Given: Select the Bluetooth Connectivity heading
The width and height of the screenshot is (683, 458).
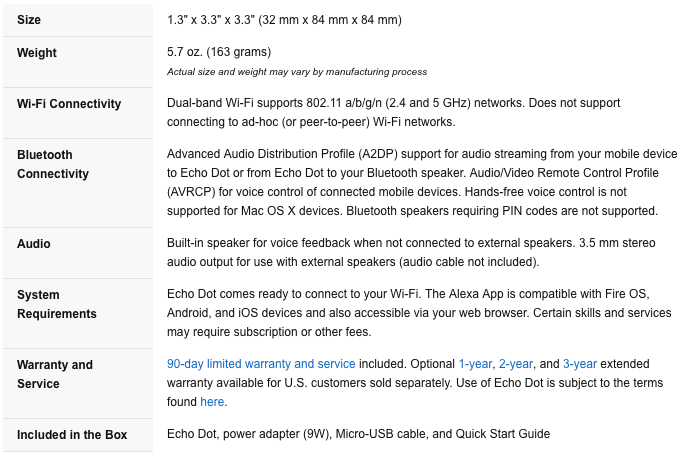Looking at the screenshot, I should point(53,164).
